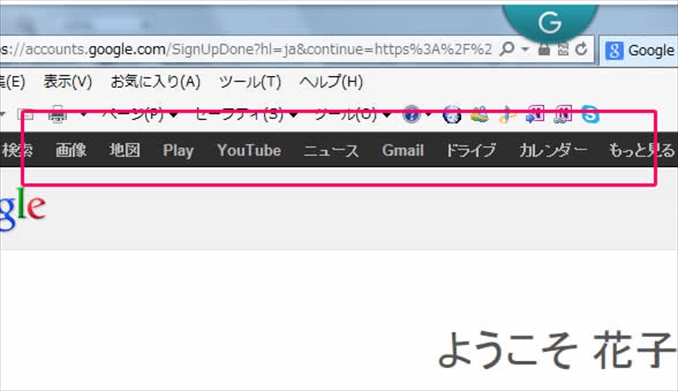Click the blue globe toolbar icon
The image size is (678, 391).
click(452, 115)
